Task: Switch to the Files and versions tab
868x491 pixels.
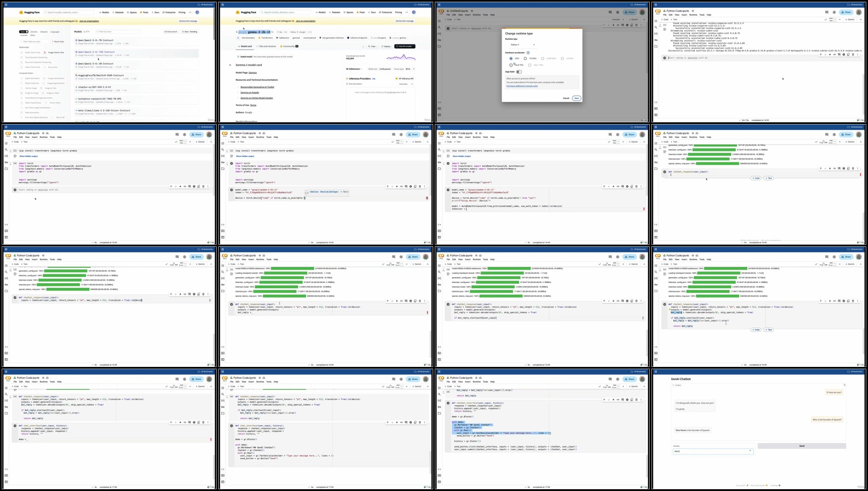Action: point(266,46)
